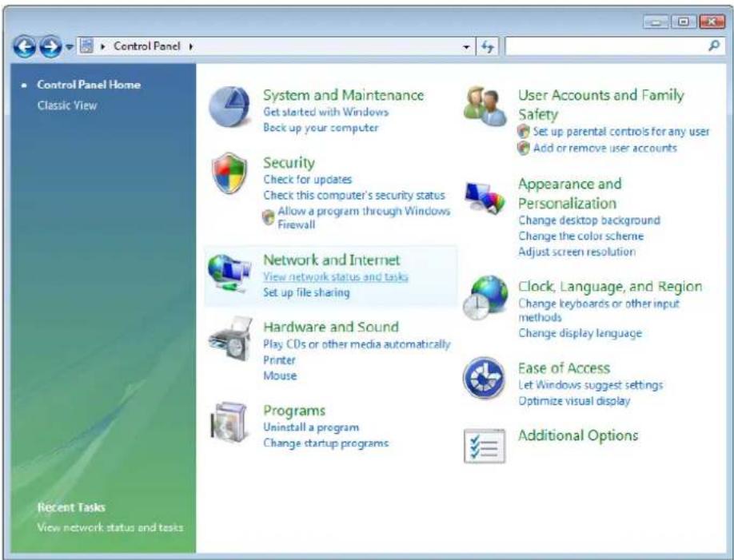Open the User Accounts people icon
Viewport: 734px width, 560px height.
[x=485, y=105]
